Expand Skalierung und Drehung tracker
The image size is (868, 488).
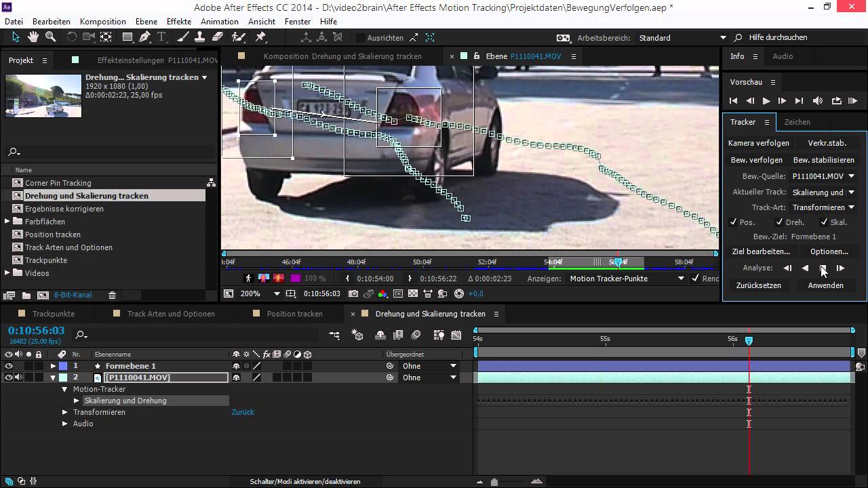pyautogui.click(x=77, y=401)
